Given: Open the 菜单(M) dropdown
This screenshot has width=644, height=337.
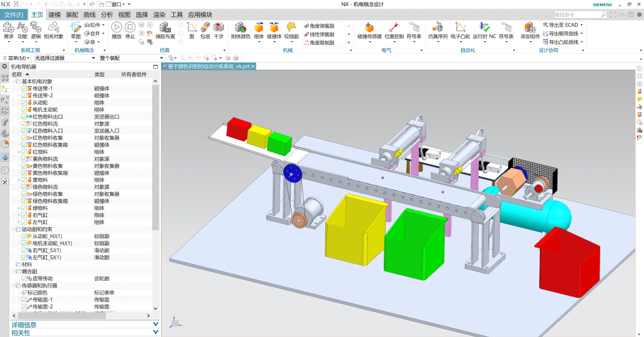Looking at the screenshot, I should [x=16, y=58].
